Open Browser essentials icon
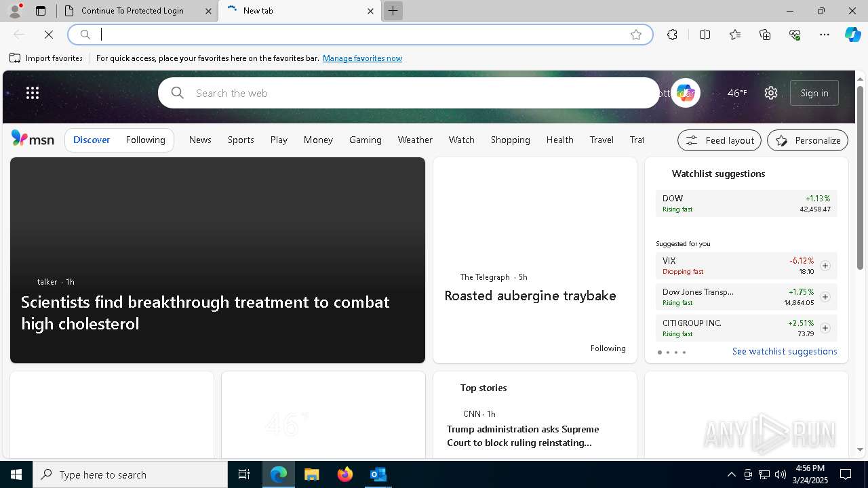The image size is (868, 488). pos(795,35)
